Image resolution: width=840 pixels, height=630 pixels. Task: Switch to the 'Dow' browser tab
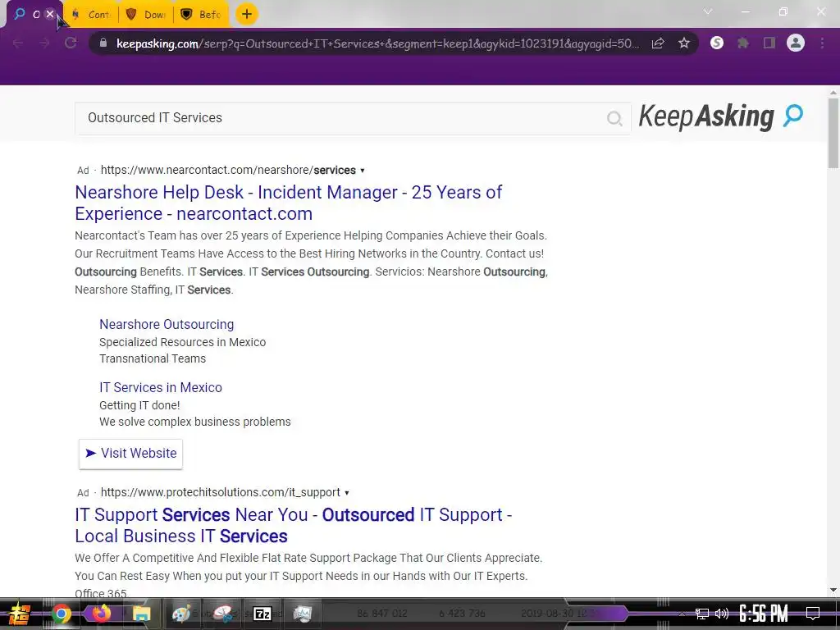(146, 15)
